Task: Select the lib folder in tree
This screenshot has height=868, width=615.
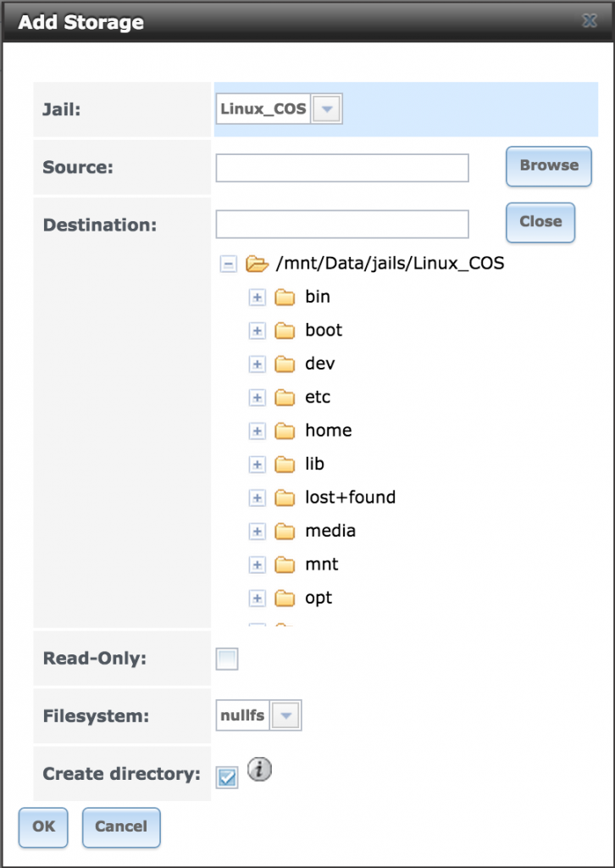Action: (314, 464)
